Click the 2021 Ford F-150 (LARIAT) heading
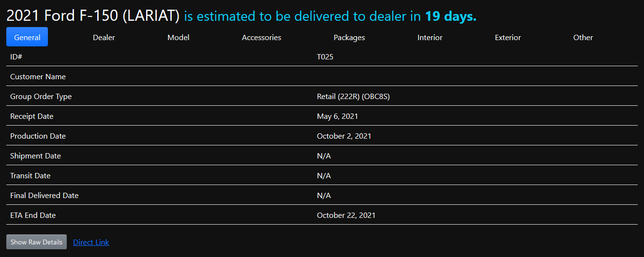644x257 pixels. pos(93,16)
